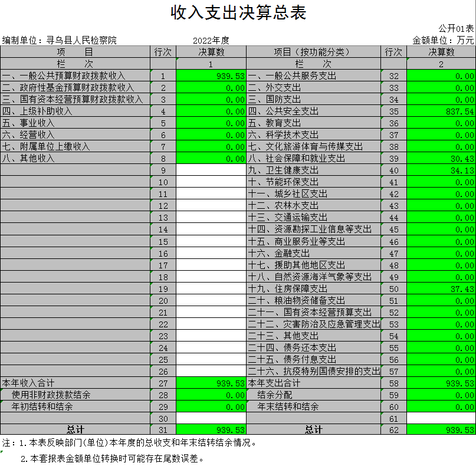Click the 五、教育支出 cell

pos(314,123)
